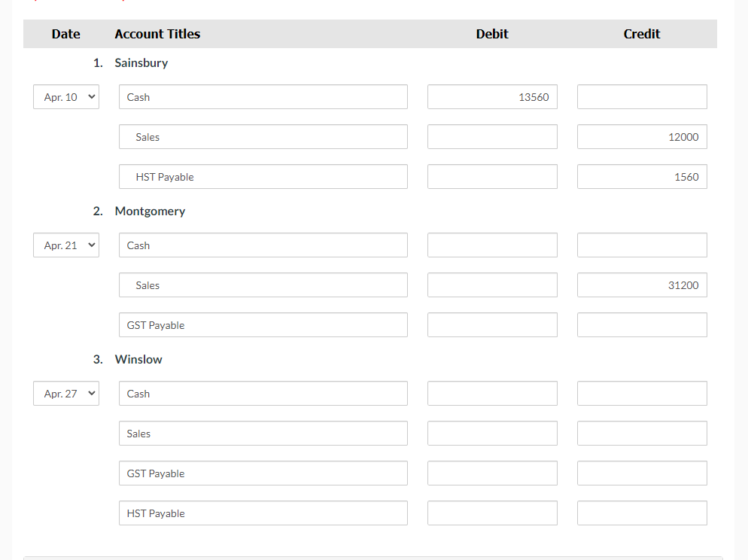Click the Cash account field under Winslow

pos(263,393)
